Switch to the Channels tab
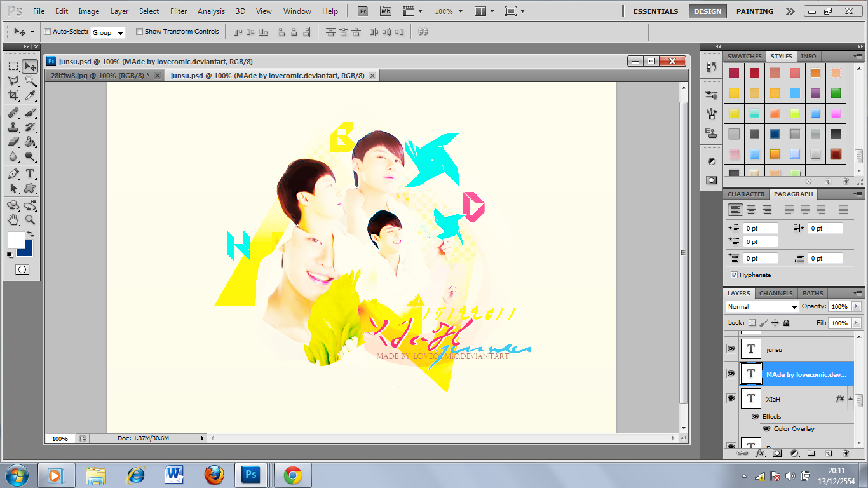 [776, 294]
